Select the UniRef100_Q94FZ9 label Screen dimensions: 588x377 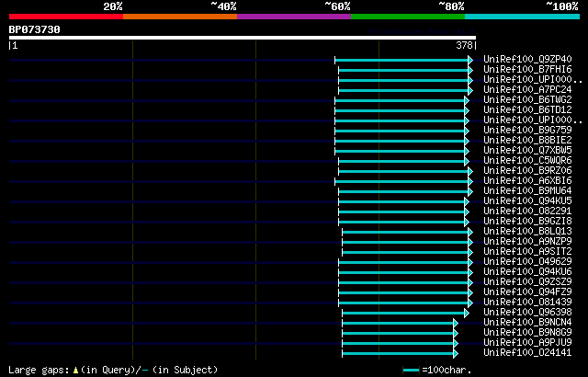click(527, 292)
